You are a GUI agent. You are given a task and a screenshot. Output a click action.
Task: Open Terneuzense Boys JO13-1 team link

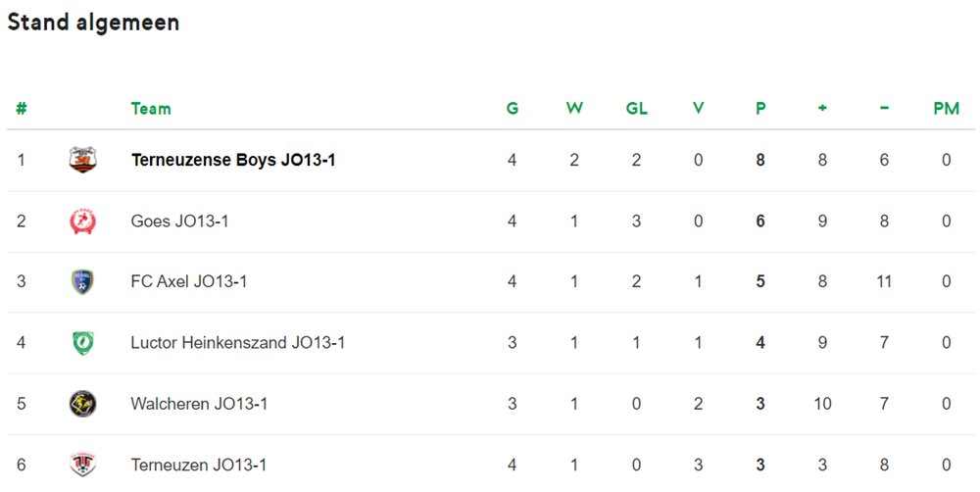(233, 160)
